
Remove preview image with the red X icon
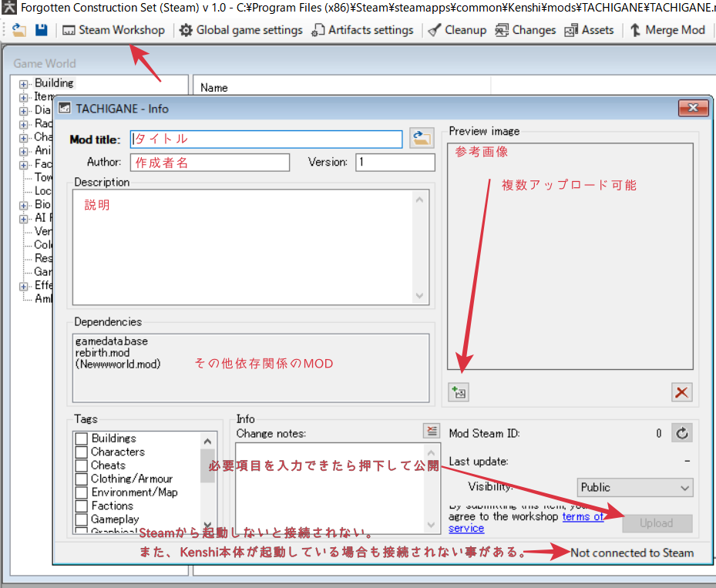coord(681,392)
